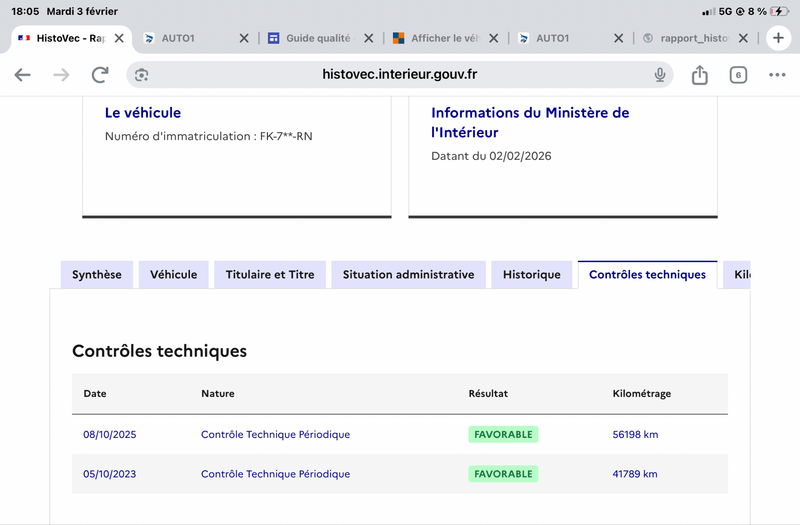Image resolution: width=800 pixels, height=525 pixels.
Task: Open a new tab with plus icon
Action: [777, 38]
